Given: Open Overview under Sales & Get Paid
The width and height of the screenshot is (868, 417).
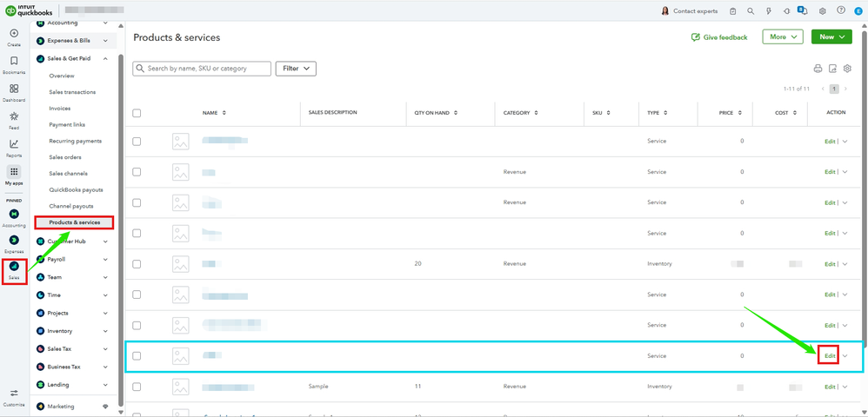Looking at the screenshot, I should (x=62, y=76).
